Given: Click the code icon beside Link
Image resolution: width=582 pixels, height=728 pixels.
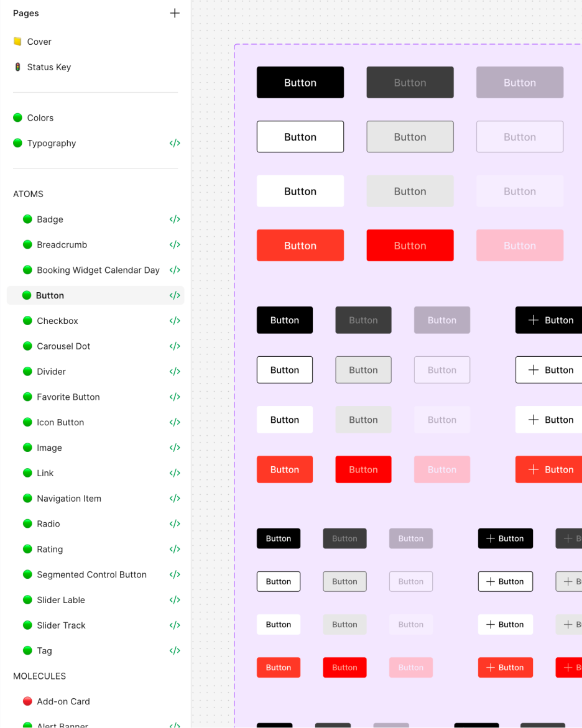Looking at the screenshot, I should click(x=175, y=473).
